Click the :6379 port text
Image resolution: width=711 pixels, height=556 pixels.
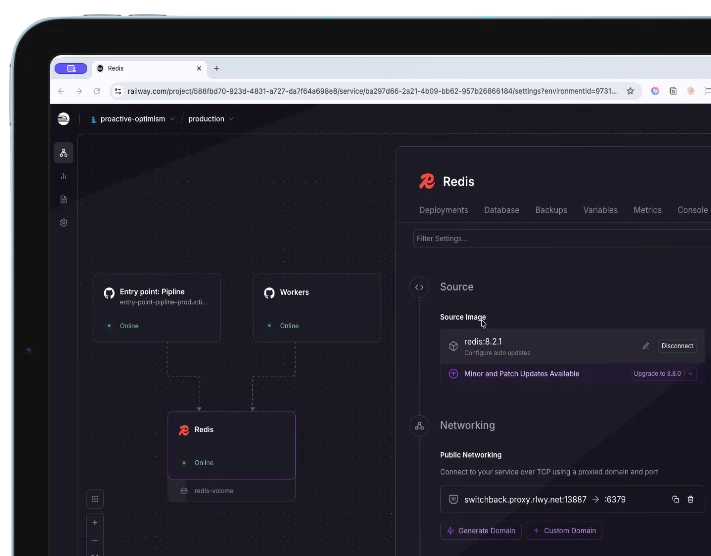[615, 499]
